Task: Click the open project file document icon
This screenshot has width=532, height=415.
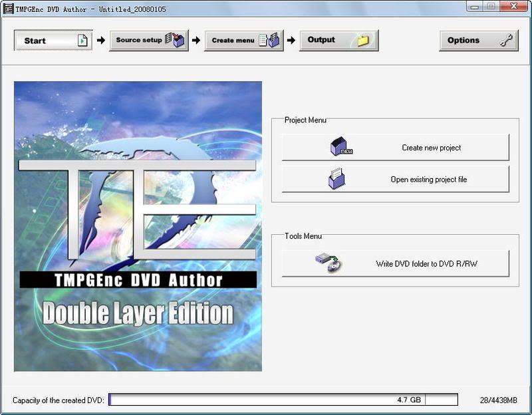Action: pos(337,179)
